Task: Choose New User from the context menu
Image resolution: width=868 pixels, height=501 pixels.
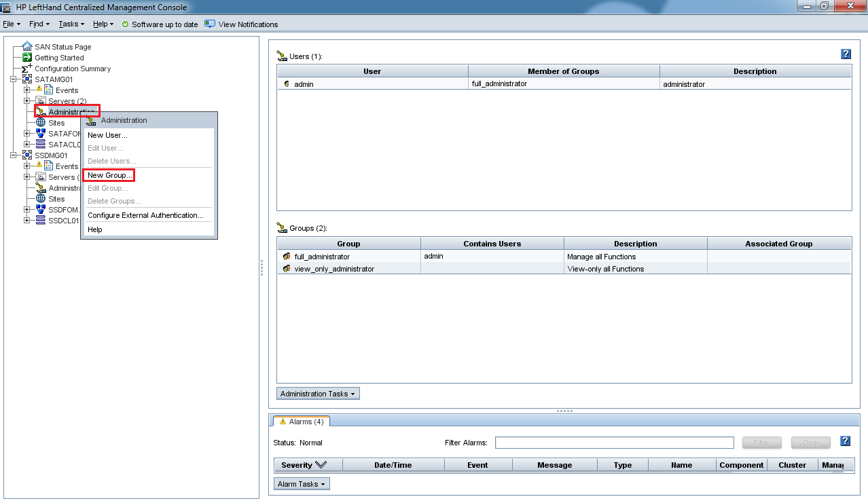Action: 107,135
